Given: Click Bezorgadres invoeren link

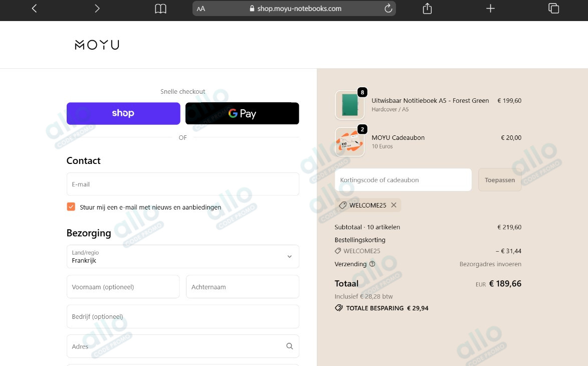Looking at the screenshot, I should 490,264.
